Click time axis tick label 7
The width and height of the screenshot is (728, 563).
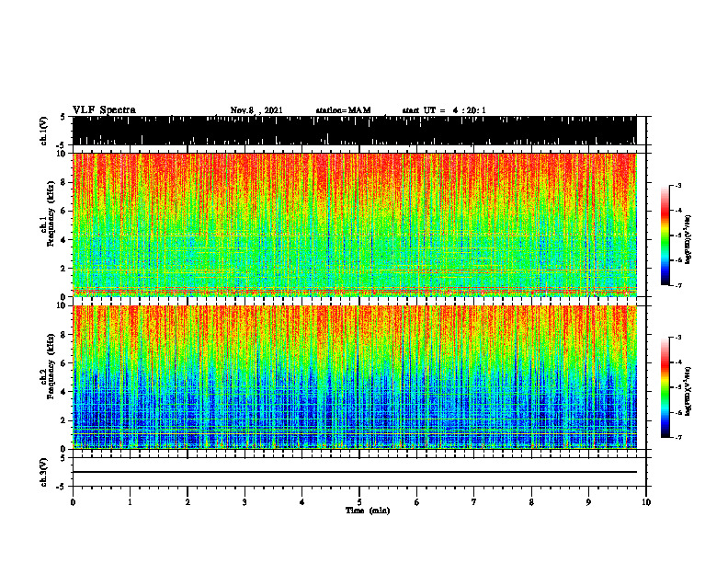(x=474, y=502)
